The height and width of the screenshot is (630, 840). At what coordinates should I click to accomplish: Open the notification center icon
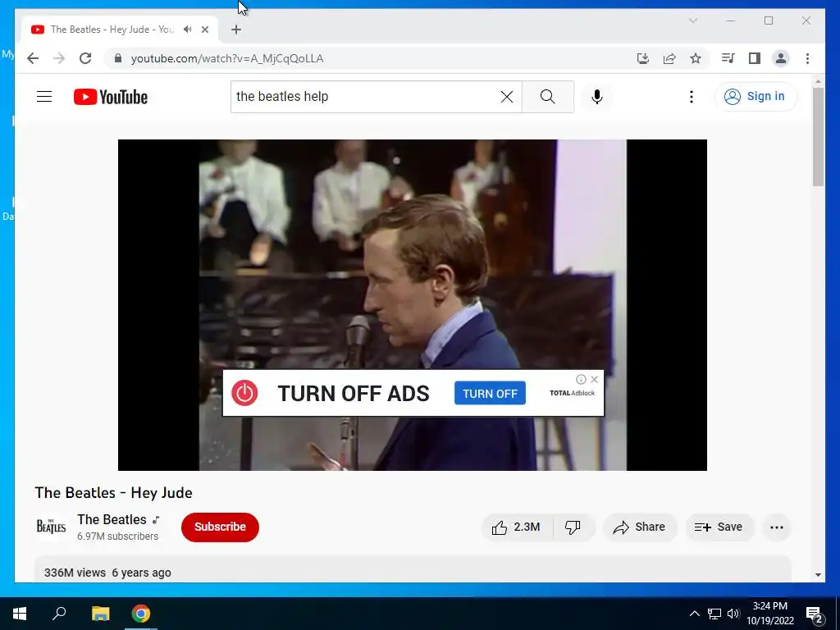[x=815, y=614]
